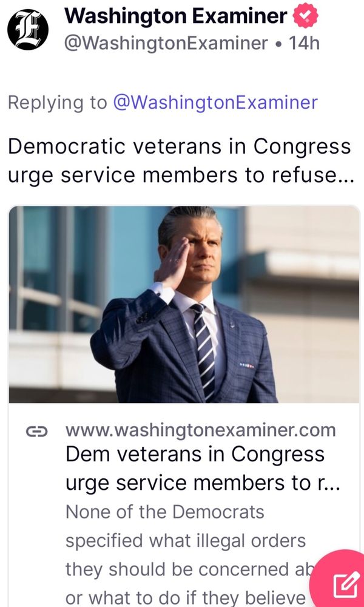Viewport: 364px width, 607px height.
Task: Tap the 'specified what illegal orders' text line
Action: (186, 540)
